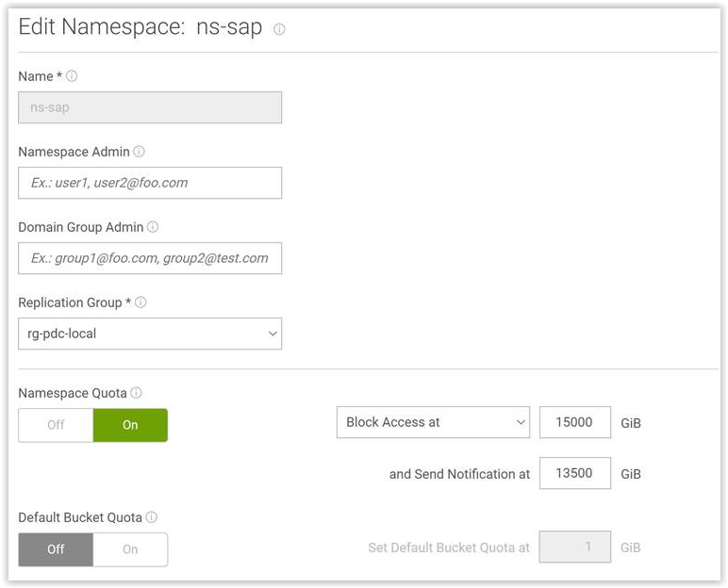Viewport: 728px width, 588px height.
Task: Click the 'Set Default Bucket Quota at' label
Action: pyautogui.click(x=449, y=547)
